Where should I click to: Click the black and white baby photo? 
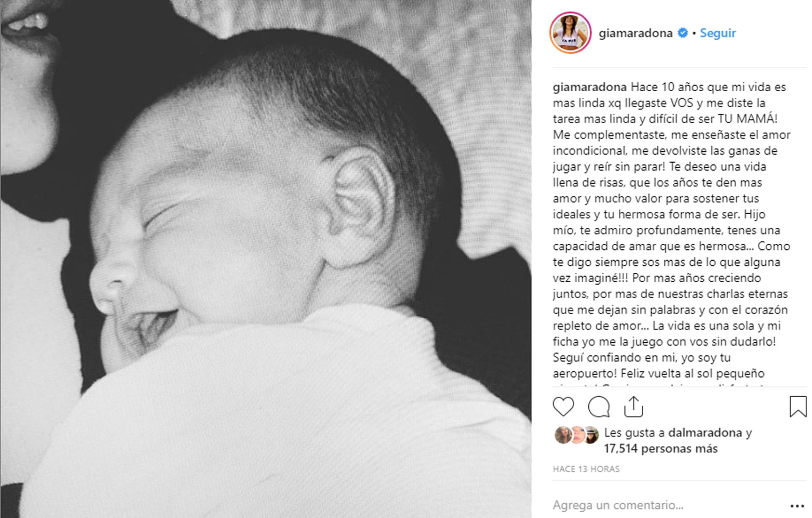click(266, 259)
